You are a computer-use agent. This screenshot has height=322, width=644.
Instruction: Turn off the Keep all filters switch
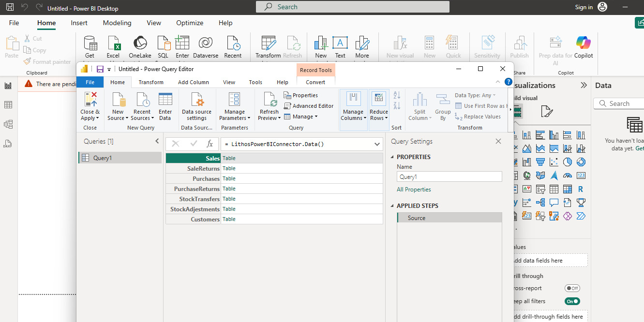(x=572, y=301)
